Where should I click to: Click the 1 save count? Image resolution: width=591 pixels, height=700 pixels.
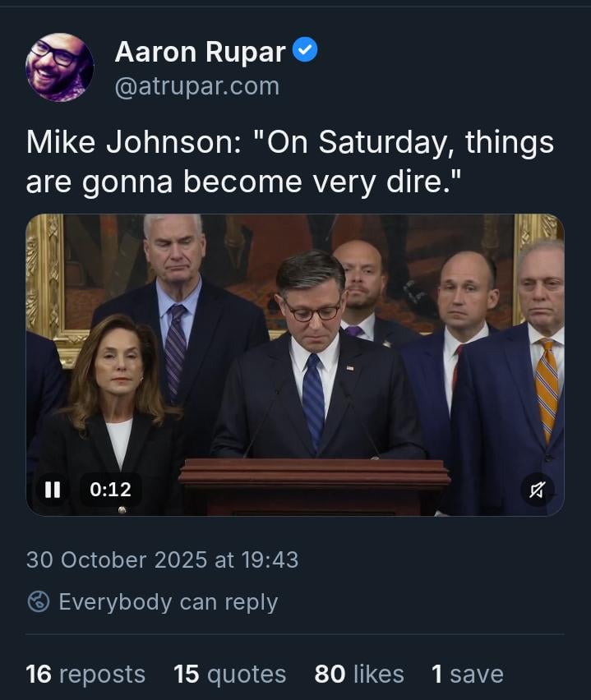pyautogui.click(x=467, y=675)
